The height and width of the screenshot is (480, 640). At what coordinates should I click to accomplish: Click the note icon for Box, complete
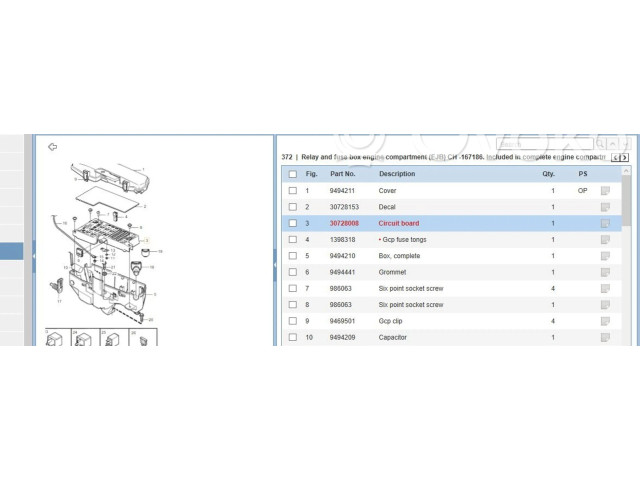(x=605, y=256)
